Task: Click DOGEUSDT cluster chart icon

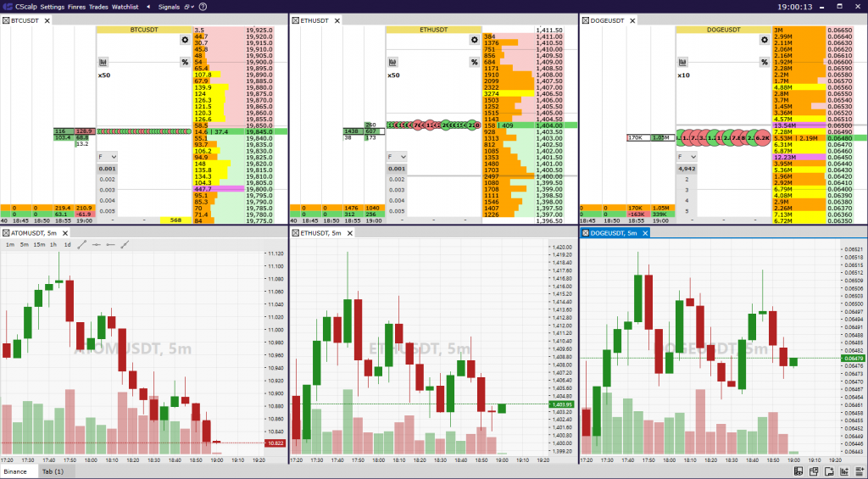Action: point(682,62)
